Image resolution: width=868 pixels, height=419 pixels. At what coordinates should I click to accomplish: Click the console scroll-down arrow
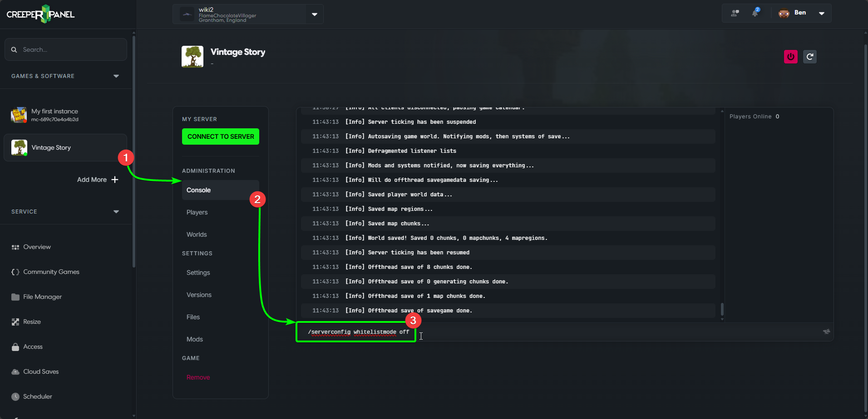tap(722, 319)
